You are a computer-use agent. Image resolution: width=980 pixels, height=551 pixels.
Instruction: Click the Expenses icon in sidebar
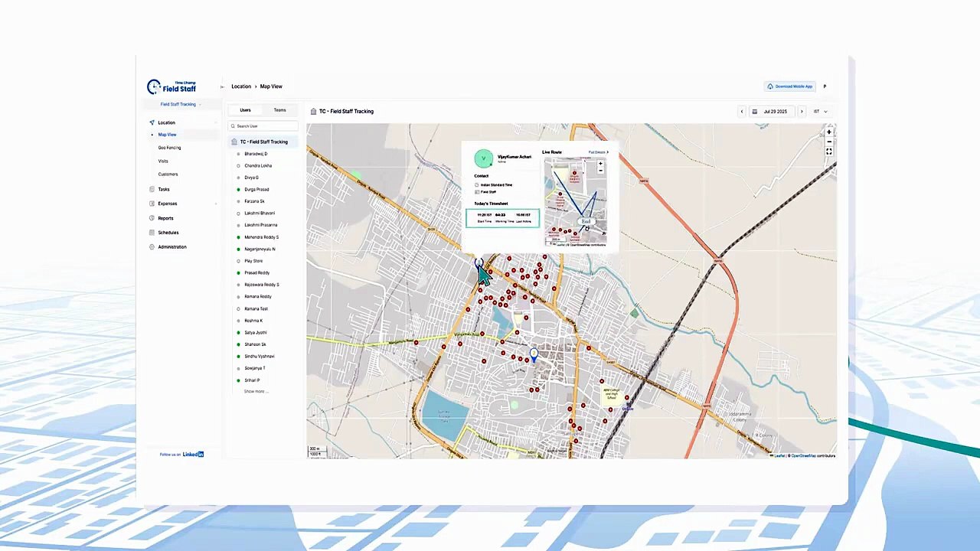[x=152, y=204]
